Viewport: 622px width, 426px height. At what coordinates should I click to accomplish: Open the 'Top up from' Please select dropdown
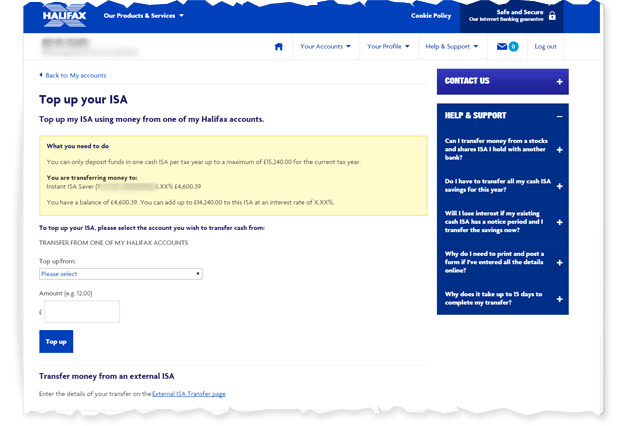tap(121, 274)
